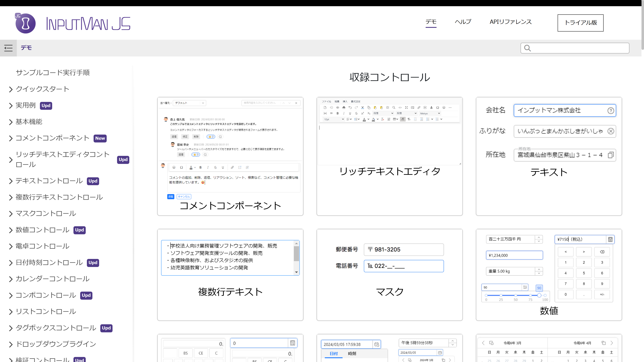Open the デフォルト sort dropdown
The height and width of the screenshot is (362, 644).
pos(189,103)
